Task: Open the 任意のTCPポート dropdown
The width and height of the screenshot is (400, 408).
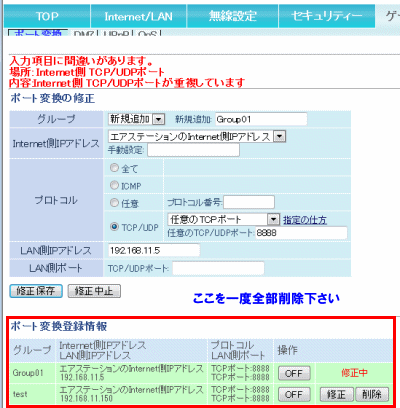Action: coord(223,219)
